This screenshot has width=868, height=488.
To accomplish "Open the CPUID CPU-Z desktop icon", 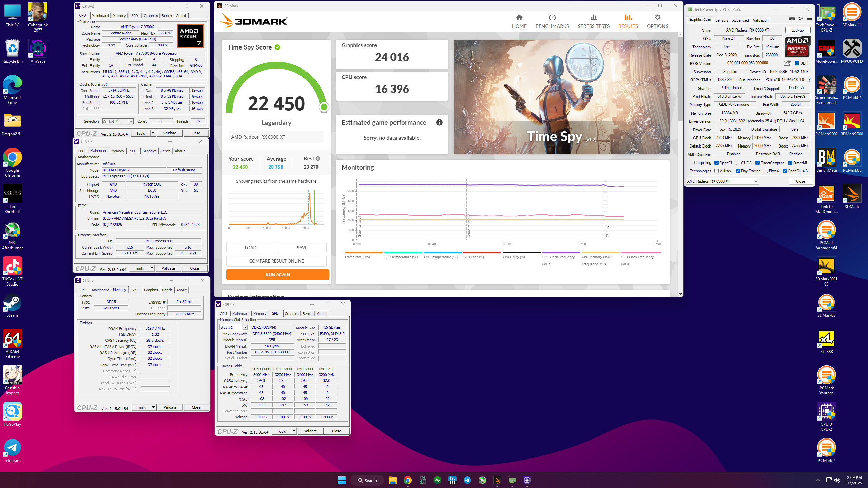I will 826,416.
